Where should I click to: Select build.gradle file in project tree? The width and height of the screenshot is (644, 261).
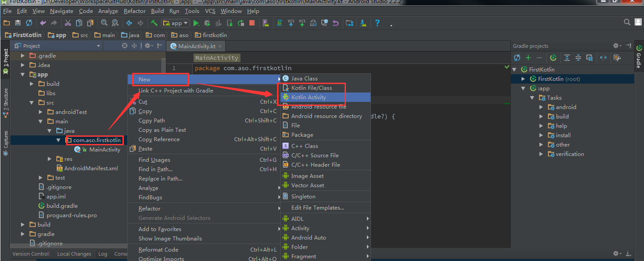click(58, 206)
